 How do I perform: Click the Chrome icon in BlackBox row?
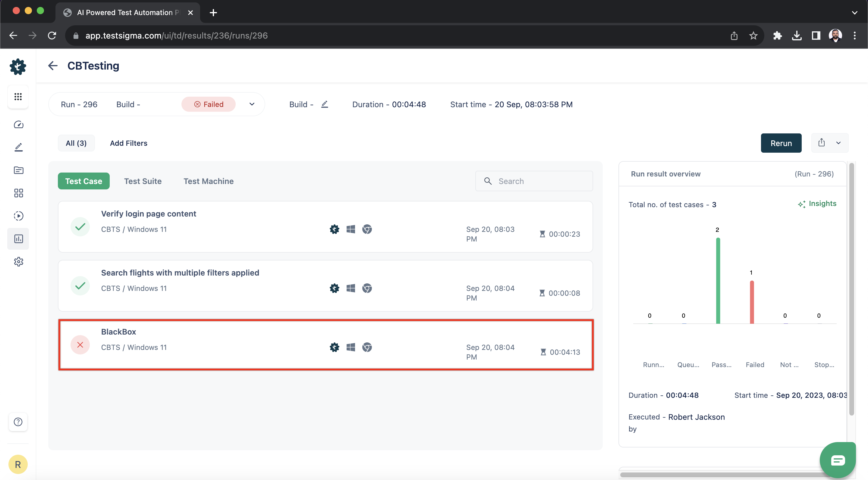tap(367, 348)
